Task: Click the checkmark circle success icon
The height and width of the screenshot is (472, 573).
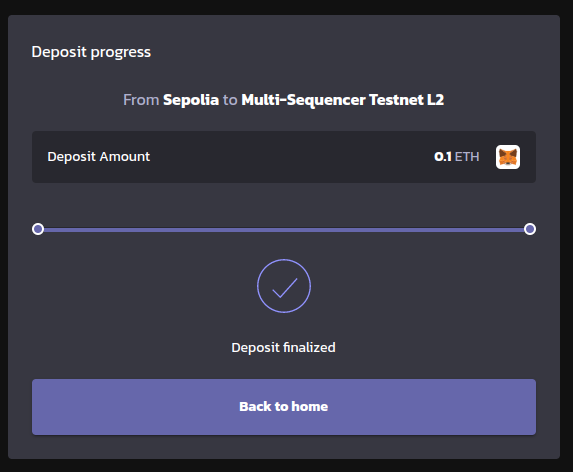Action: pyautogui.click(x=284, y=286)
